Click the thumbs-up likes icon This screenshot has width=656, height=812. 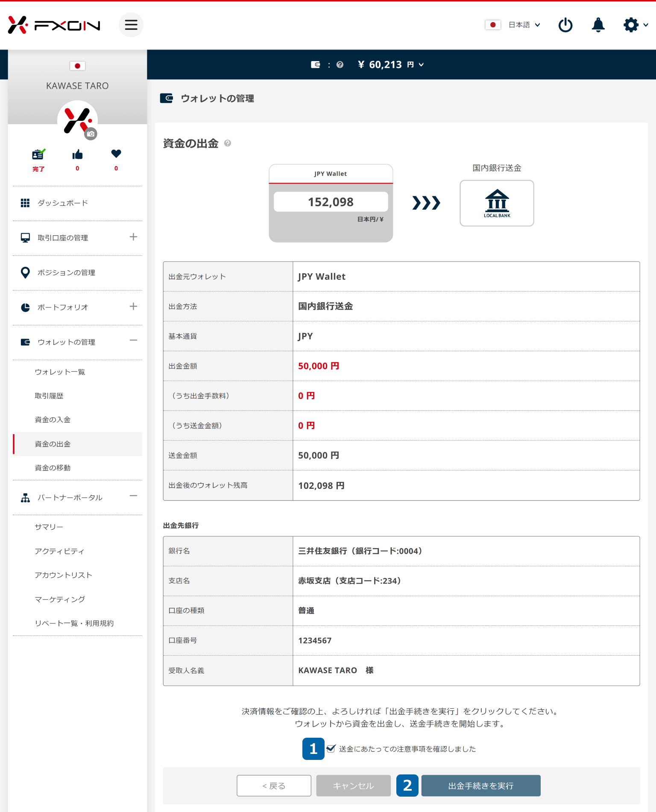pyautogui.click(x=77, y=154)
